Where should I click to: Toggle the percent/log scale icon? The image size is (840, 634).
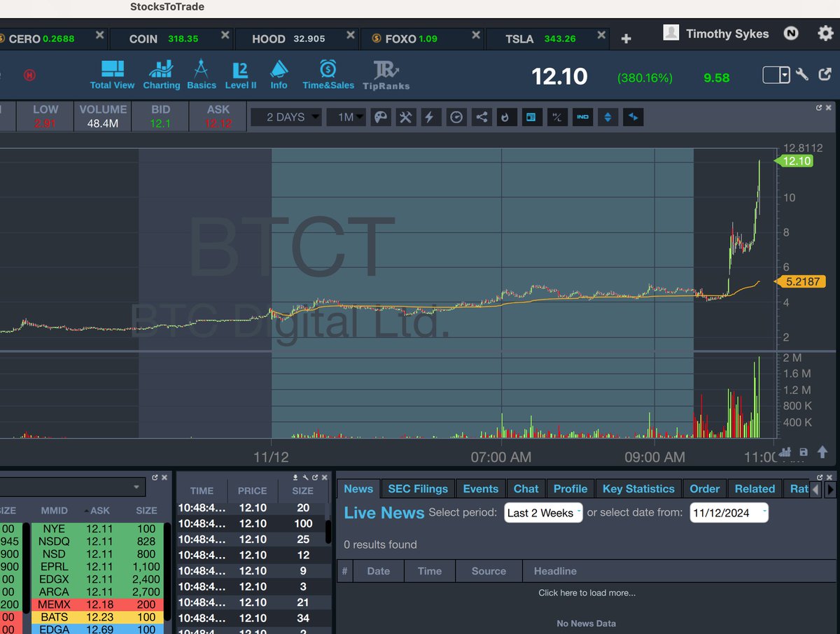tap(557, 118)
